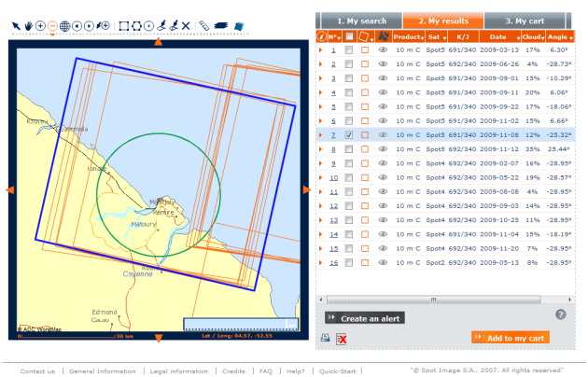
Task: Click the first pen edit shape icon
Action: click(x=161, y=26)
